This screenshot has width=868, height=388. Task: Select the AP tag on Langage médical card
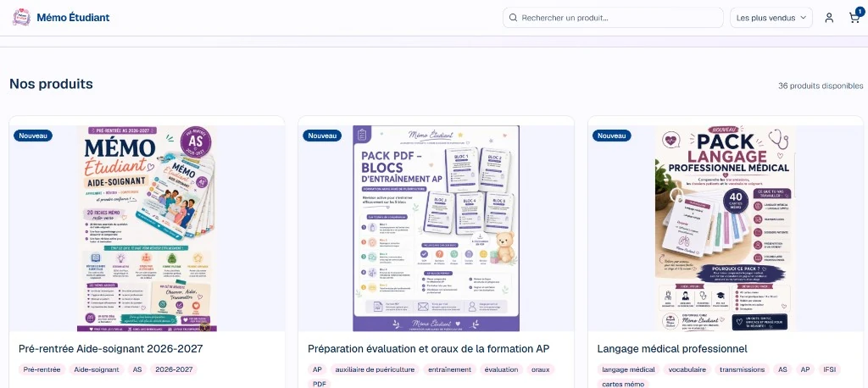805,369
